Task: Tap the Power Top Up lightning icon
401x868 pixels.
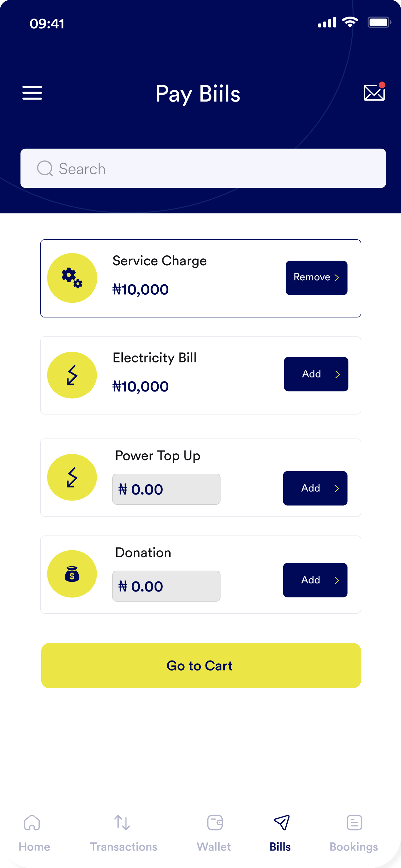Action: [x=72, y=477]
